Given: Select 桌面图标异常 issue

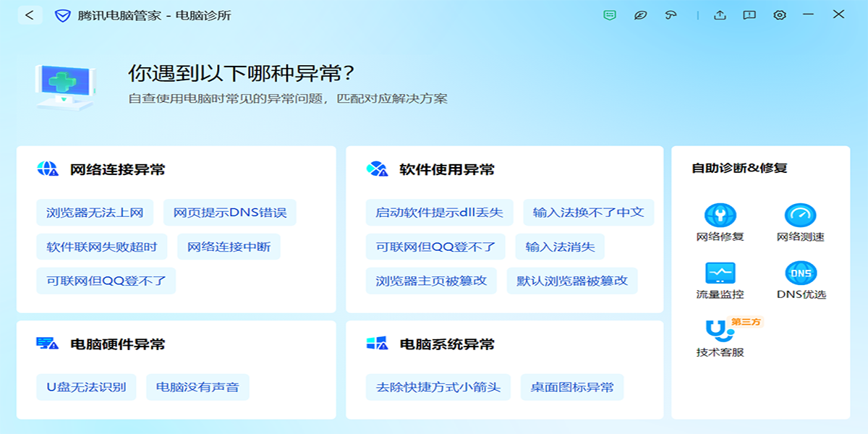Looking at the screenshot, I should [x=572, y=387].
